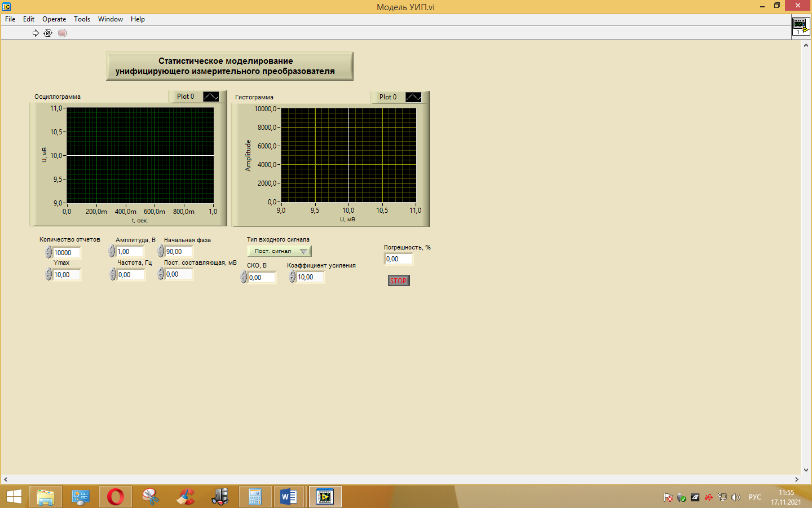Screen dimensions: 812x508
Task: Open Тип входного сигнала dropdown
Action: [x=279, y=251]
